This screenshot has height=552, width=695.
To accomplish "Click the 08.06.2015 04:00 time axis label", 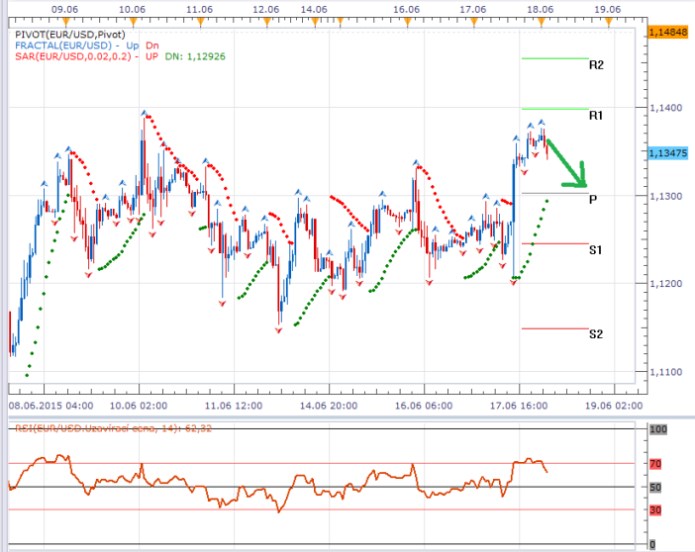I will point(50,407).
